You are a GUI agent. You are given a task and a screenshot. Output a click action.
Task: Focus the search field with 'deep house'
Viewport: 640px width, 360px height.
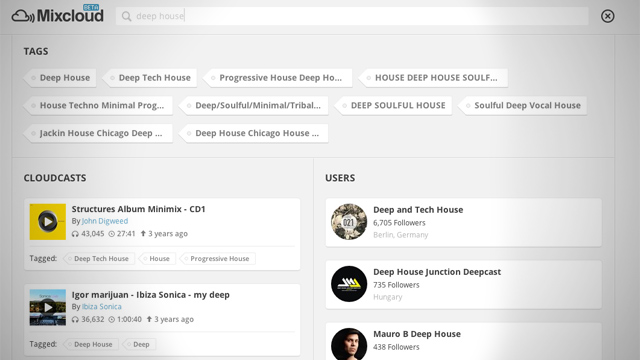(352, 16)
